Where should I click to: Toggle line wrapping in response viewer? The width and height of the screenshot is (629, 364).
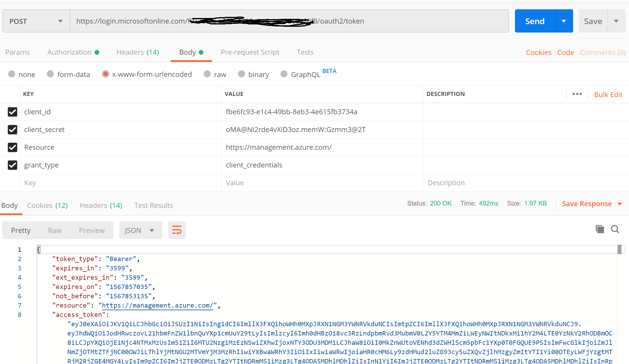click(x=177, y=230)
